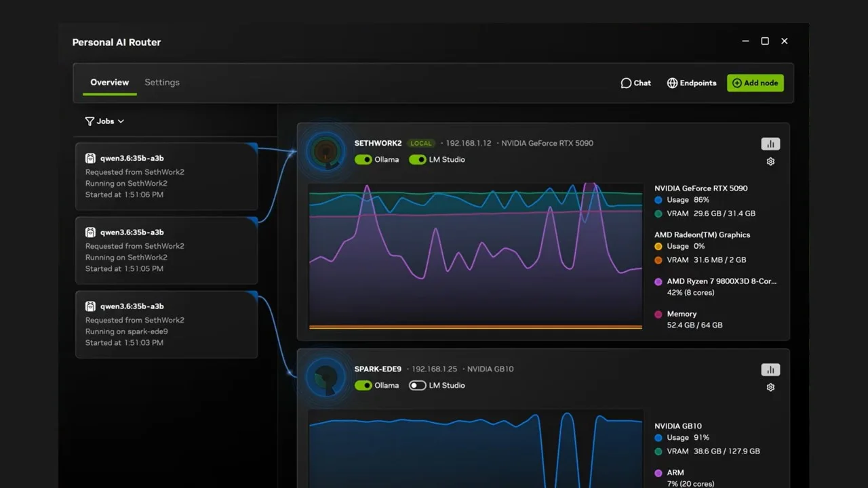
Task: Click the SPARK-EDE9 usage graph
Action: pyautogui.click(x=475, y=448)
